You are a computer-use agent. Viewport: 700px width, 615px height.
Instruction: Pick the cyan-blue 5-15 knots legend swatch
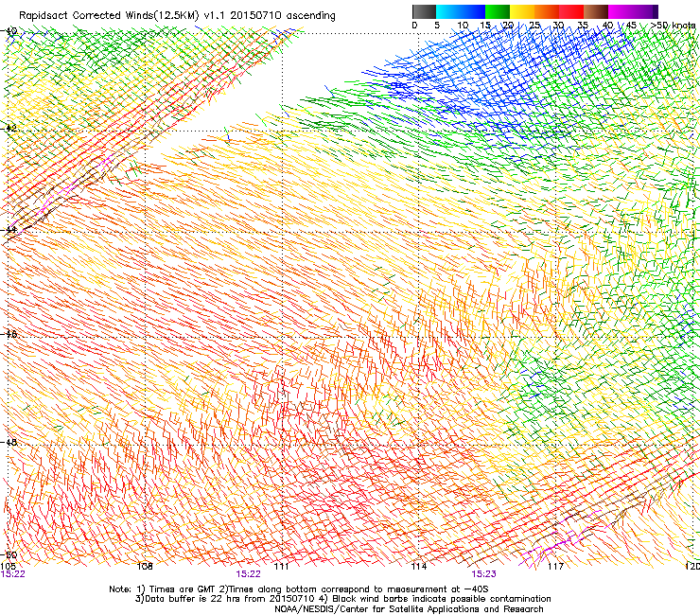pyautogui.click(x=461, y=11)
